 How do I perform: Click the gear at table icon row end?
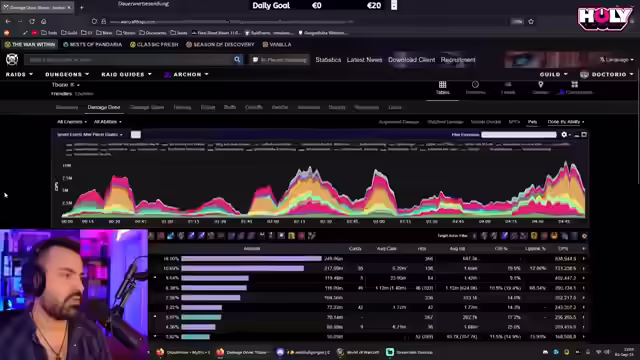[x=584, y=236]
